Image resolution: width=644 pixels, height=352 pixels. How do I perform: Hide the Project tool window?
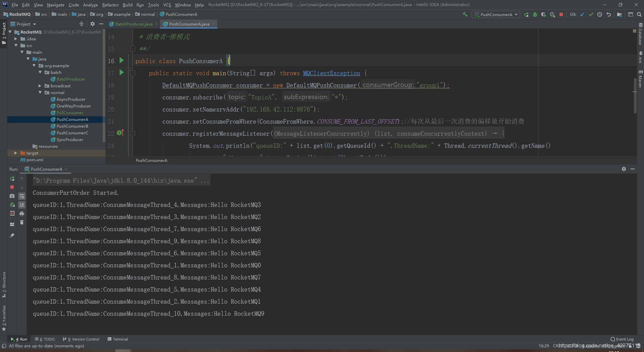pyautogui.click(x=101, y=24)
